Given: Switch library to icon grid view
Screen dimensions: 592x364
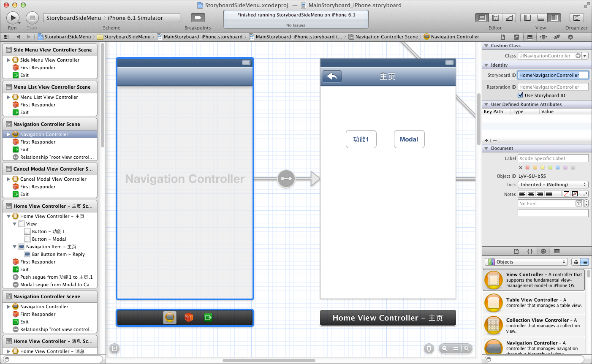Looking at the screenshot, I should point(576,262).
